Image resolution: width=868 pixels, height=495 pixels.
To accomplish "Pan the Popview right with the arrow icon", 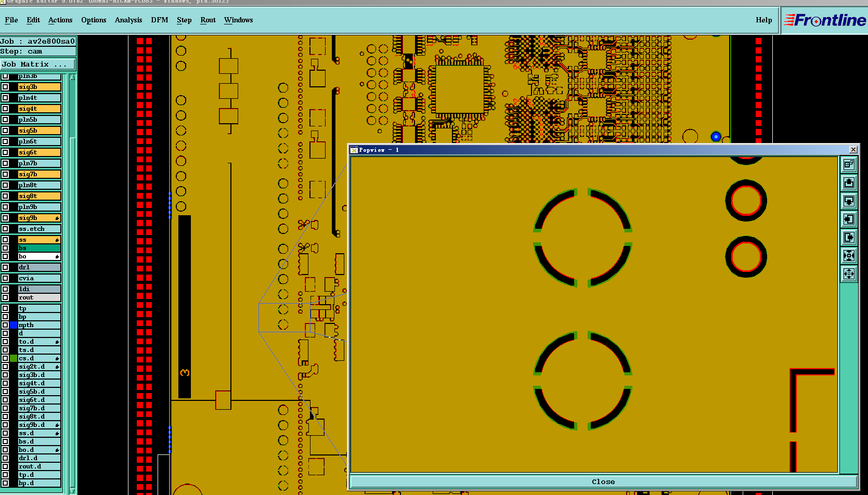I will [x=849, y=238].
